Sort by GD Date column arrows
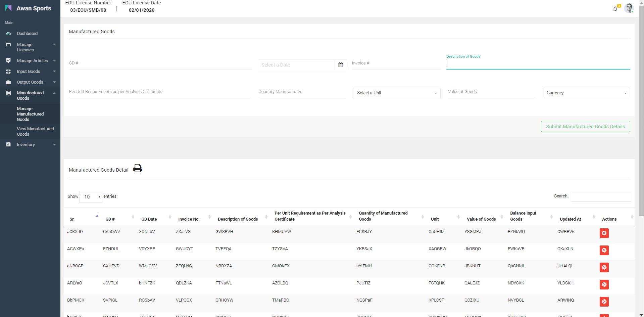 (x=170, y=217)
